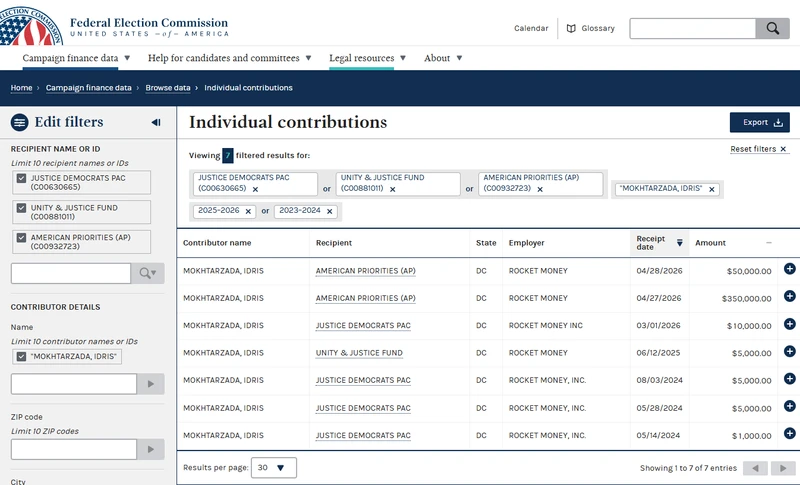Click the Reset filters link
Screen dimensions: 800x485
click(758, 149)
